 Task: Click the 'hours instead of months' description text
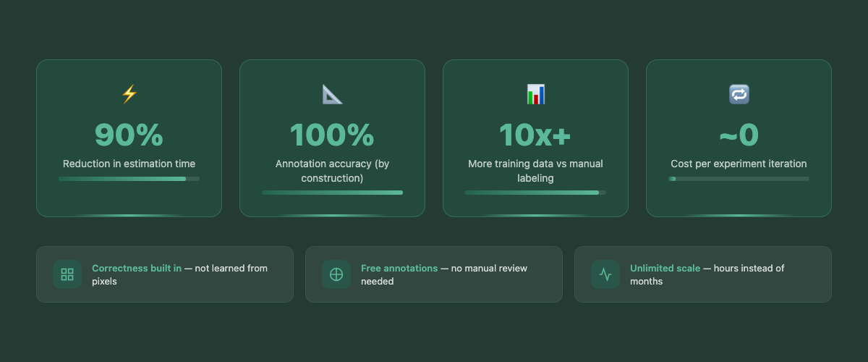pos(707,274)
